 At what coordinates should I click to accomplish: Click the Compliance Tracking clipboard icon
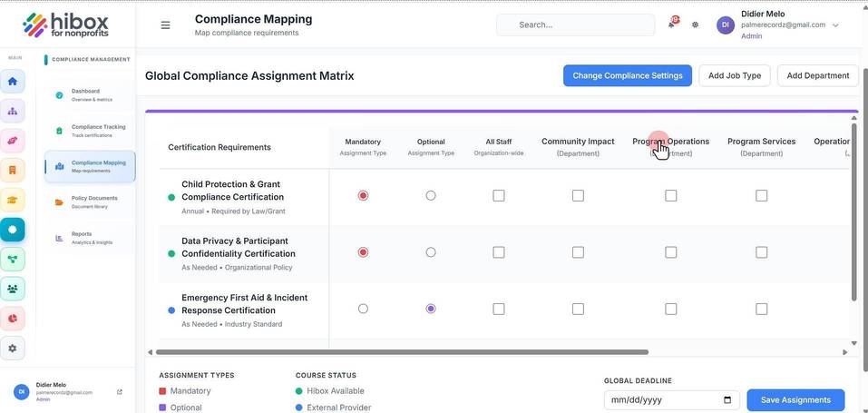(x=59, y=131)
